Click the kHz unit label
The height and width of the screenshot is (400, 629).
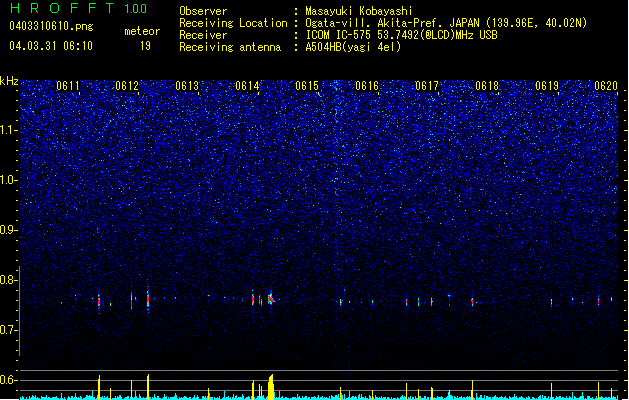(x=9, y=81)
